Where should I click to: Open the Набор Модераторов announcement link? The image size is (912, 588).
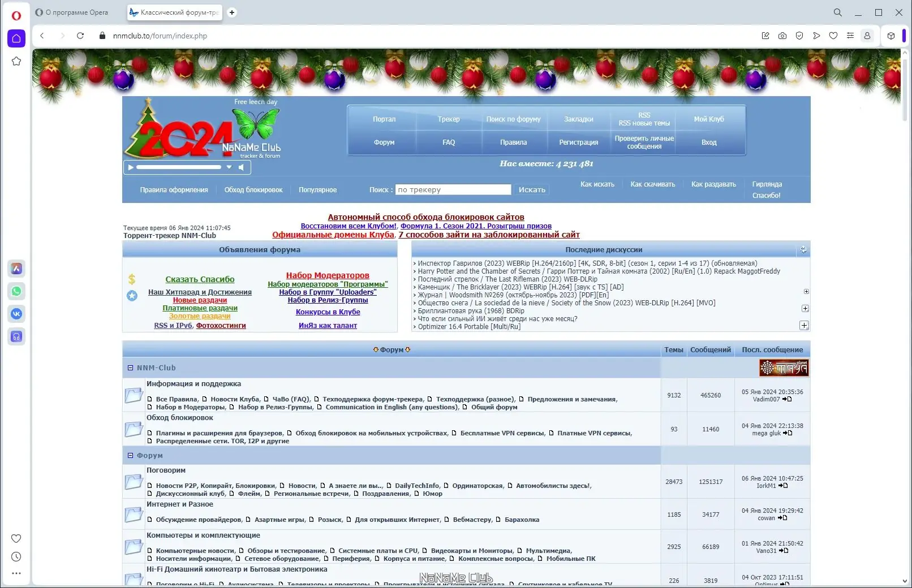tap(328, 275)
